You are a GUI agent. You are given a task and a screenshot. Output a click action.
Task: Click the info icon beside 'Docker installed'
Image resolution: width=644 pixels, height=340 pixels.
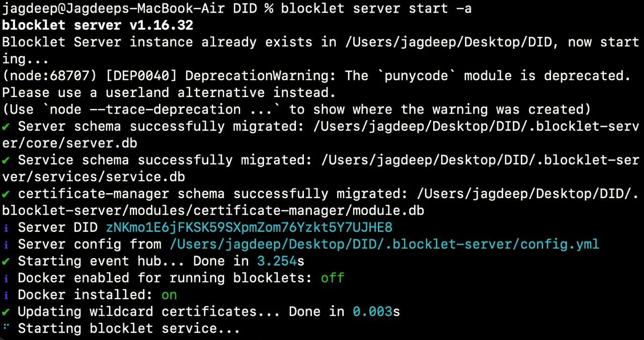pos(6,295)
